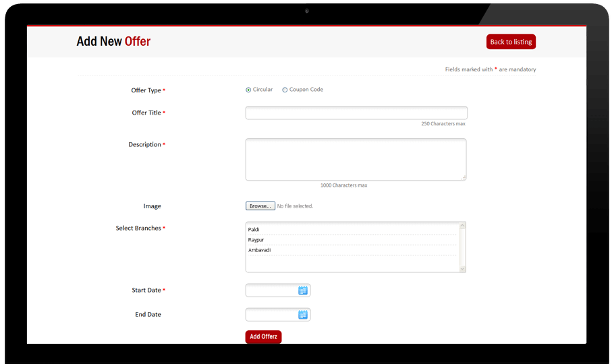
Task: Focus the Offer Title text field
Action: pos(356,113)
